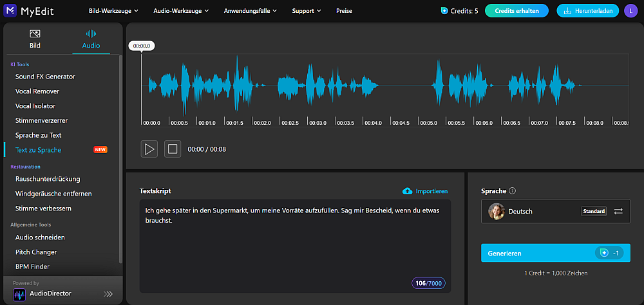
Task: Click the 00:00.0 playhead marker
Action: (141, 46)
